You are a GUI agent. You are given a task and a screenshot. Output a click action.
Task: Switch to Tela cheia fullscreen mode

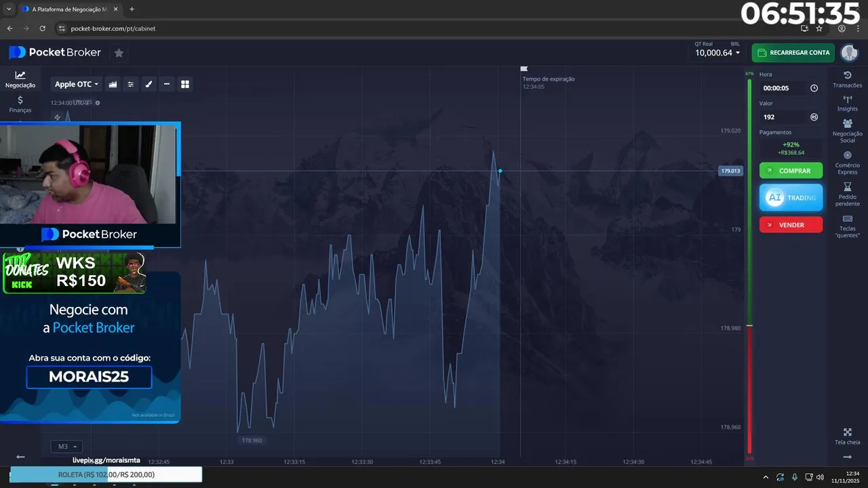(x=848, y=436)
